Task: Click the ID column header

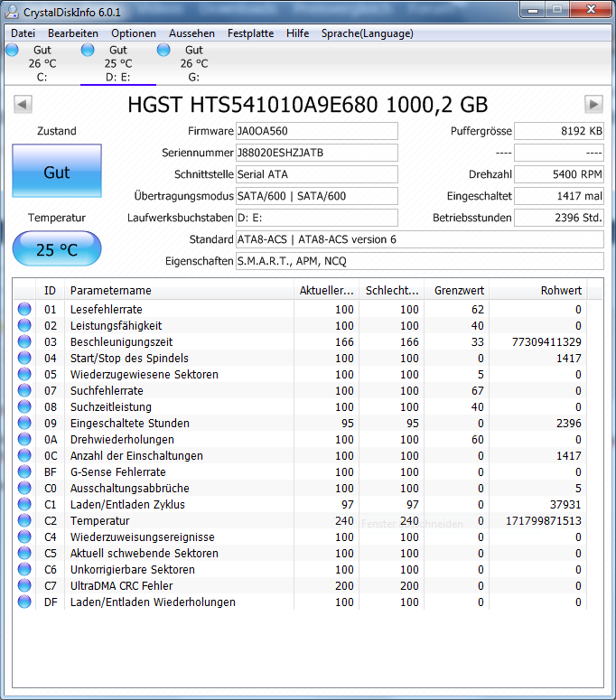Action: [x=50, y=291]
